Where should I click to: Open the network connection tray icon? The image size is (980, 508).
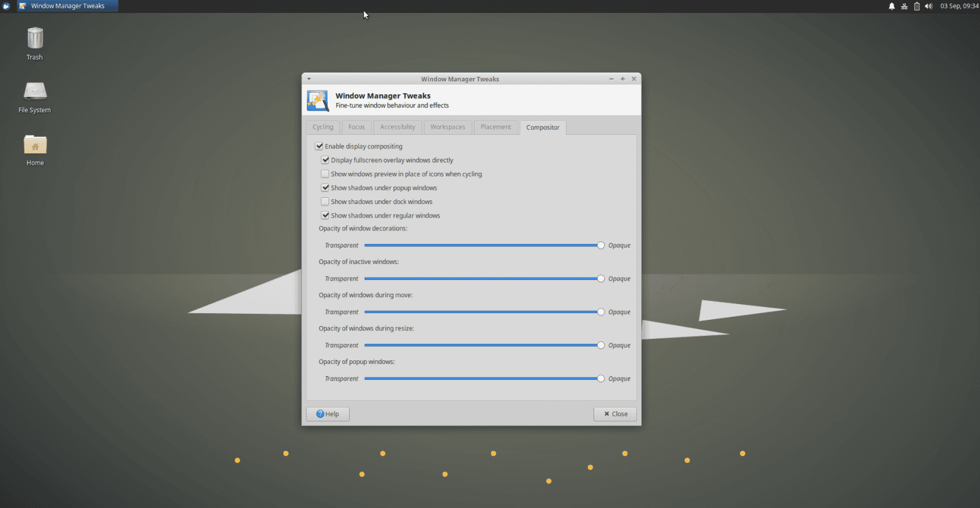[904, 6]
